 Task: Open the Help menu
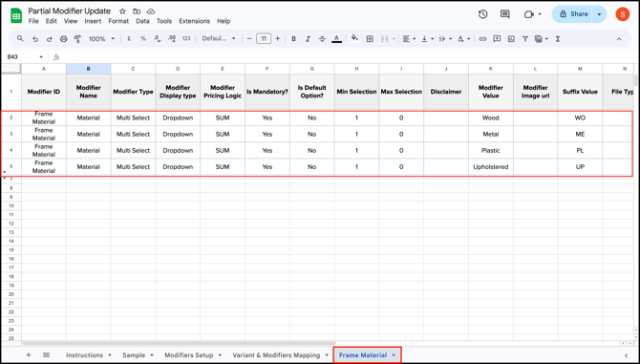point(224,21)
